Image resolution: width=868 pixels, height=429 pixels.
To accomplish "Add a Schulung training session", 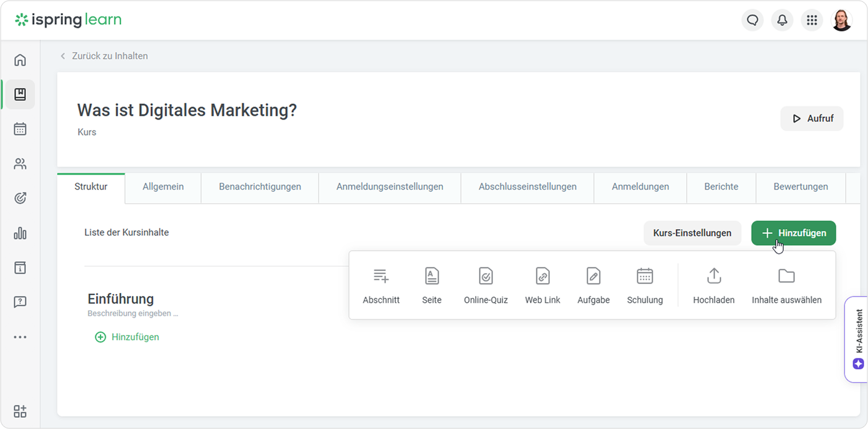I will click(645, 276).
